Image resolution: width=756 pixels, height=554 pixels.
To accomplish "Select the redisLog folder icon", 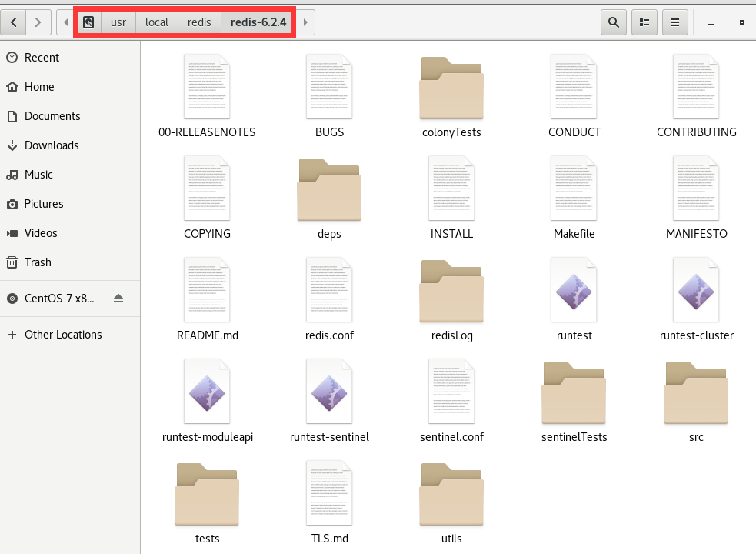I will click(x=451, y=292).
